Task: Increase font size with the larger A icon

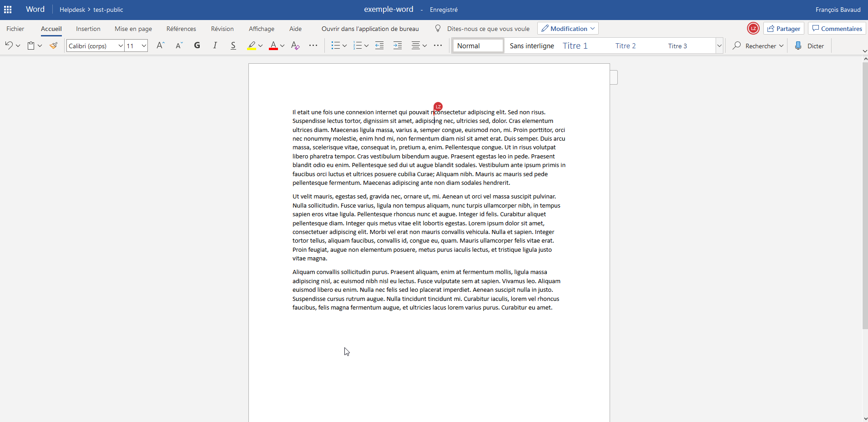Action: (160, 46)
